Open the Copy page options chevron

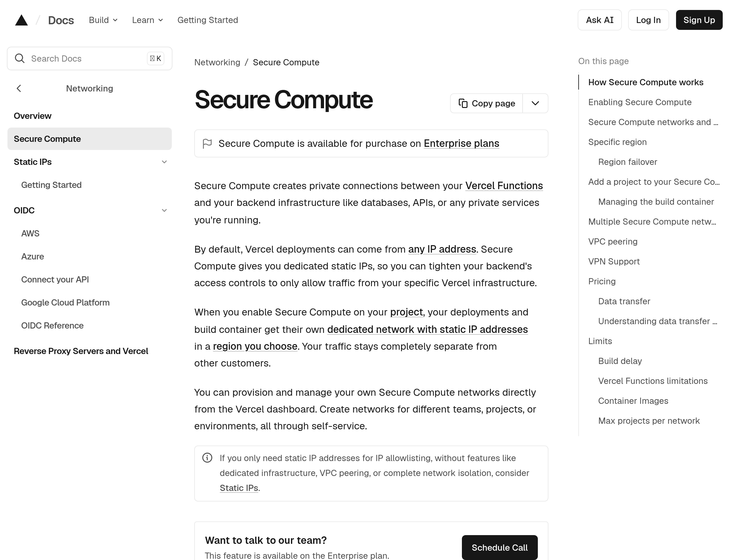535,103
